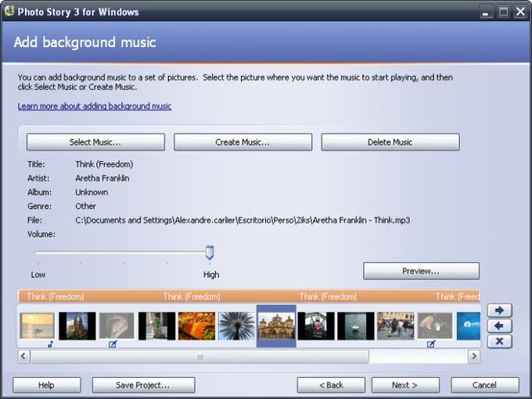Screen dimensions: 532x399
Task: Click the filmstrip scroll left arrow
Action: (23, 357)
